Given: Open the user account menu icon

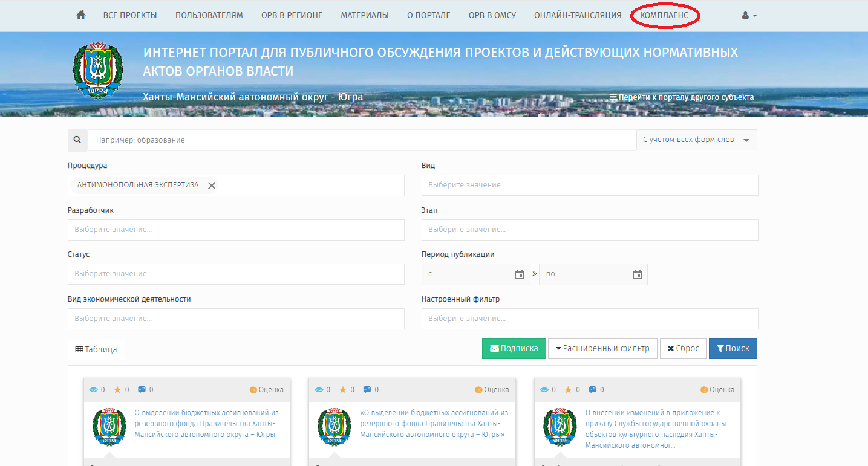Looking at the screenshot, I should click(749, 15).
